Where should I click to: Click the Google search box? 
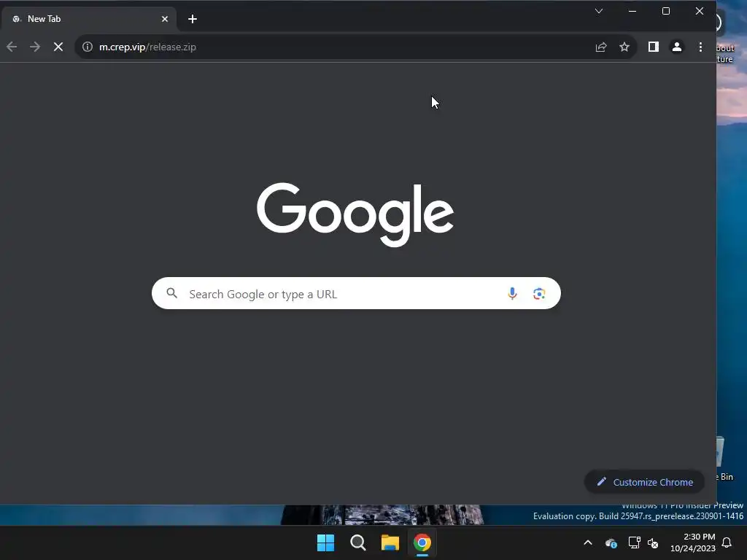pos(356,293)
